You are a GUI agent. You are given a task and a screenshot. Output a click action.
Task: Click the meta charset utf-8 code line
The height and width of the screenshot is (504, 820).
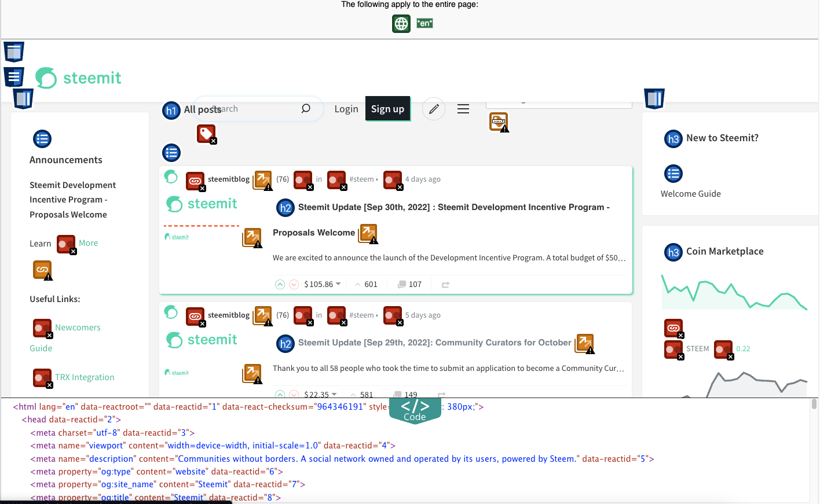112,433
